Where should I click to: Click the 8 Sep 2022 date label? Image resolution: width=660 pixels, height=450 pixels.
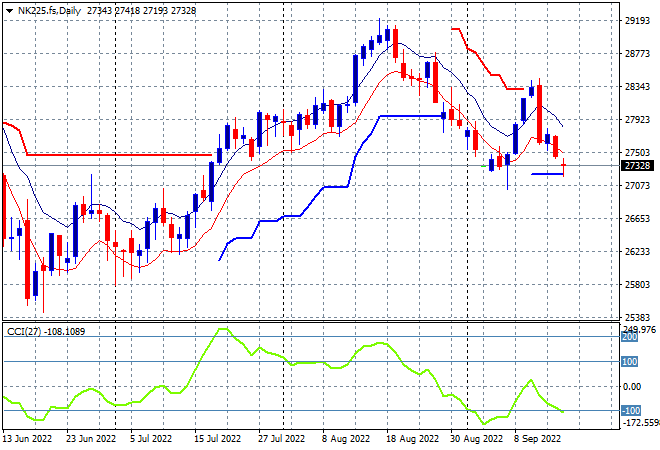(x=537, y=439)
